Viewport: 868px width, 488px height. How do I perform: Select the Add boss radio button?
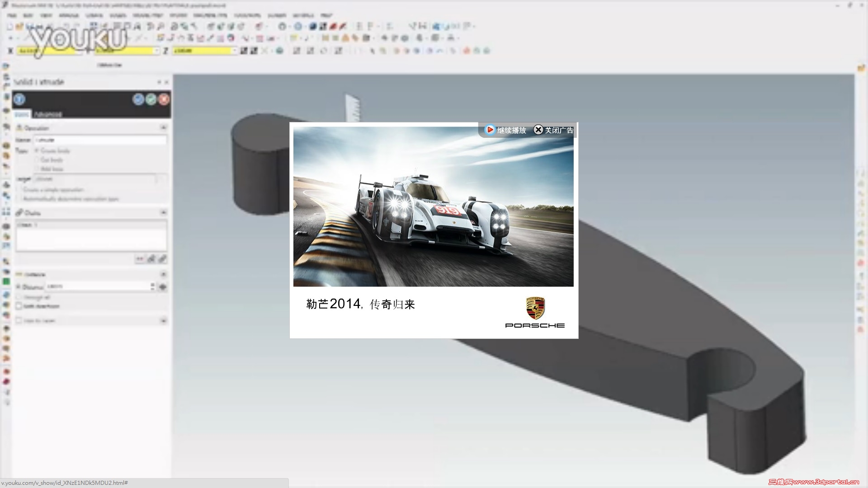tap(37, 169)
